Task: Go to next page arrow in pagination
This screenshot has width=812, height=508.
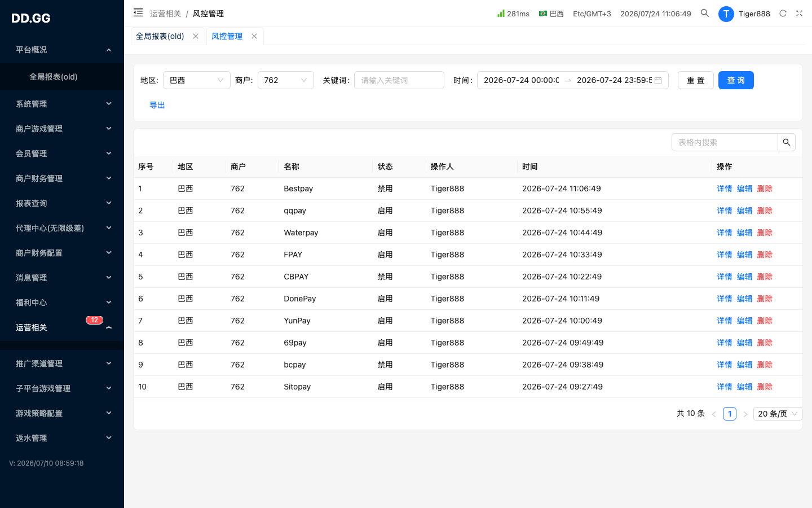Action: click(745, 414)
